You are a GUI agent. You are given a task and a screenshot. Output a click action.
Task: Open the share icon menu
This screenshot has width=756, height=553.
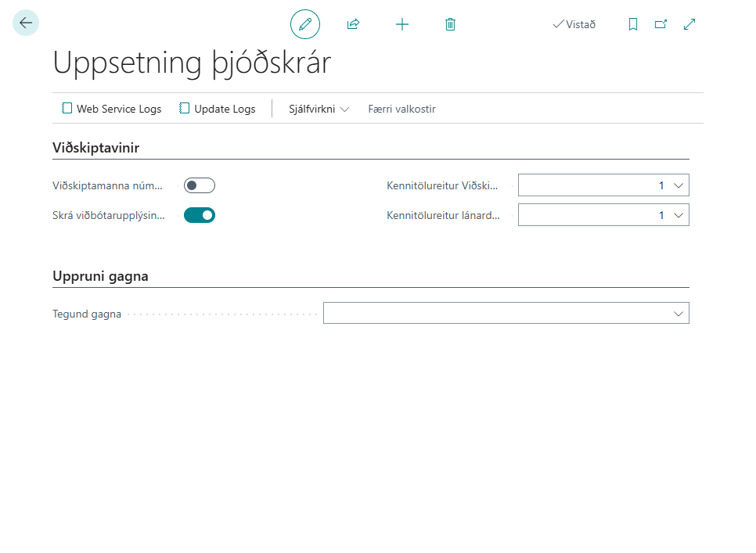click(x=353, y=24)
